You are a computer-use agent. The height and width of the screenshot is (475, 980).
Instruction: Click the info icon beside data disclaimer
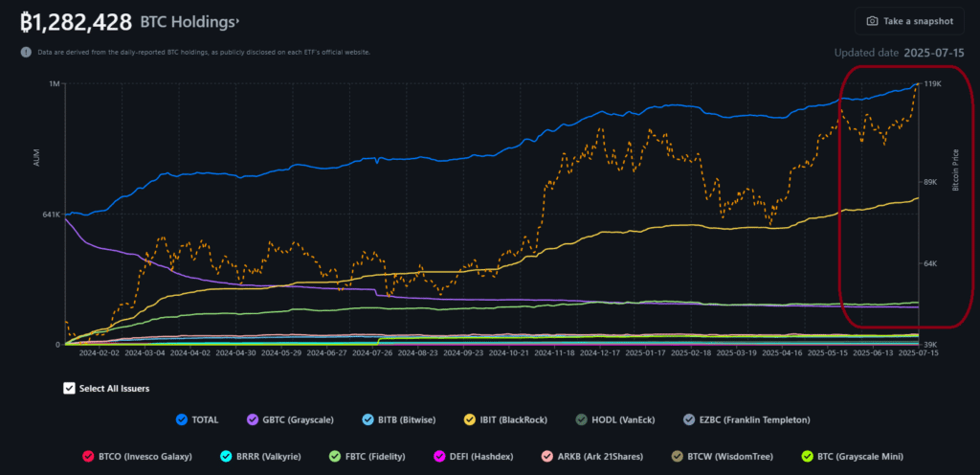point(27,52)
